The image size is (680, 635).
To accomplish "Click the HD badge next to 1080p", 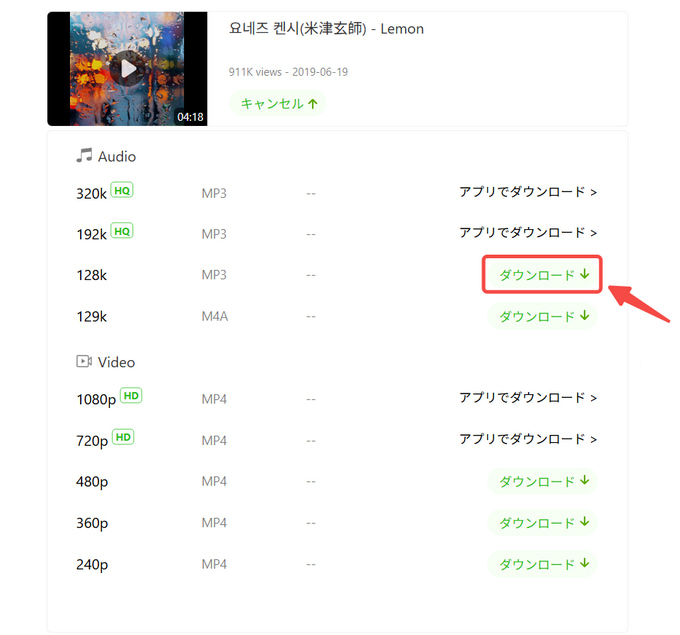I will pos(131,395).
